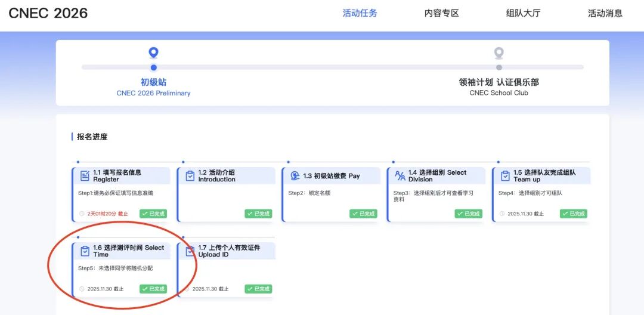The height and width of the screenshot is (315, 644).
Task: Click 2025.11.30 截止 on 1.5 Team up card
Action: [x=526, y=214]
